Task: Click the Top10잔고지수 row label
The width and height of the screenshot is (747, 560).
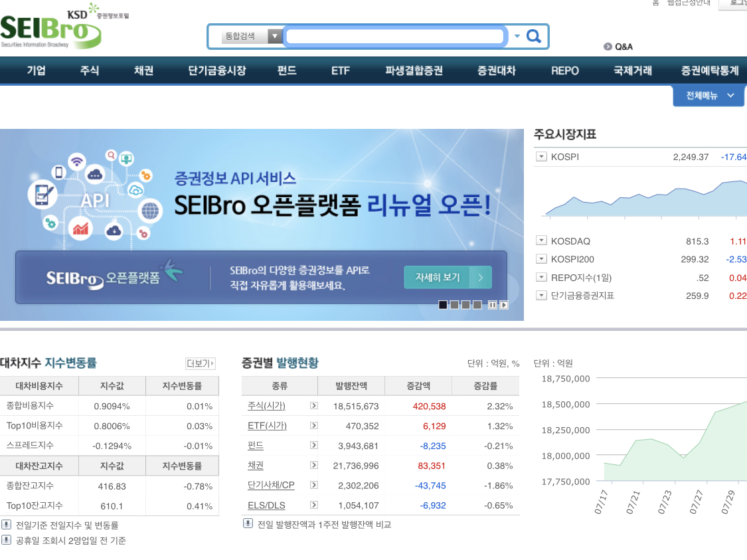Action: point(35,505)
